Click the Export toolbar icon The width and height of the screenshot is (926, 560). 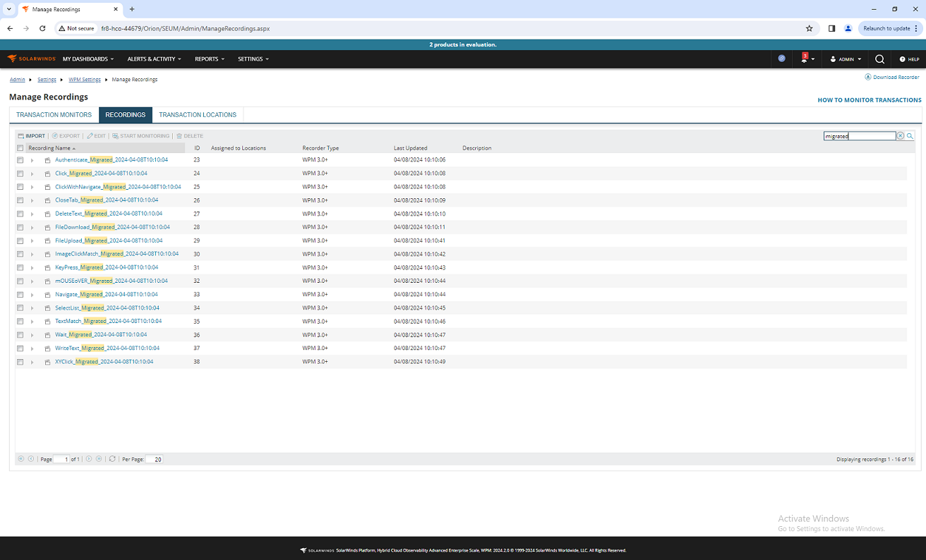click(x=56, y=135)
